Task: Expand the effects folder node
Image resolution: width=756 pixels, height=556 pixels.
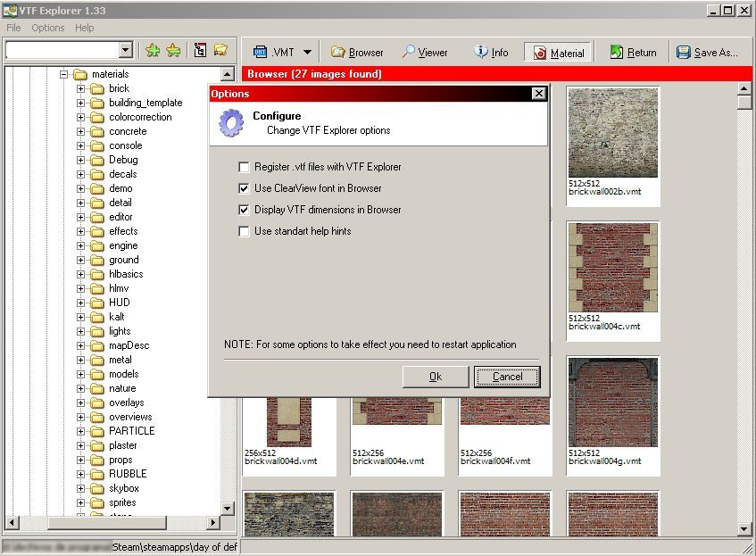Action: tap(80, 231)
